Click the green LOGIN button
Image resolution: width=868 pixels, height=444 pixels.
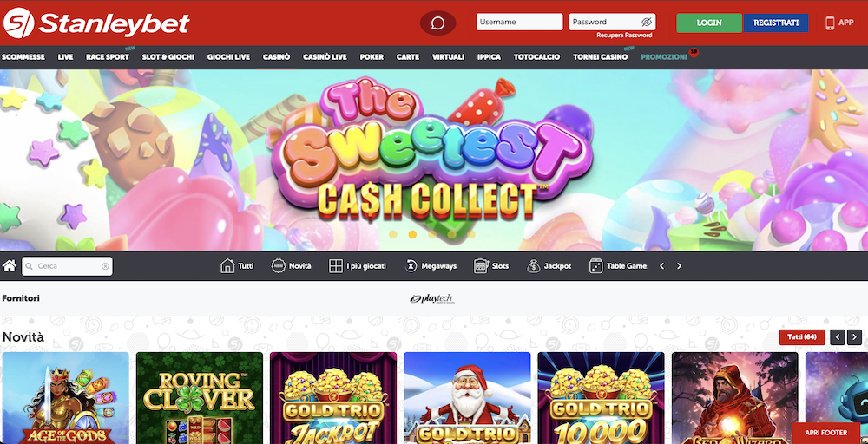click(x=709, y=23)
